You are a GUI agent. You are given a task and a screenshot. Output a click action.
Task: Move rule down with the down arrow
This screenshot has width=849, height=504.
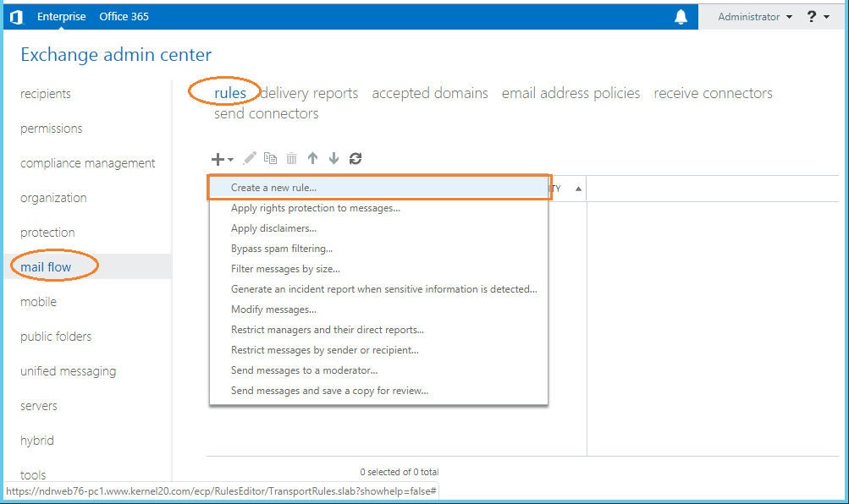[334, 158]
